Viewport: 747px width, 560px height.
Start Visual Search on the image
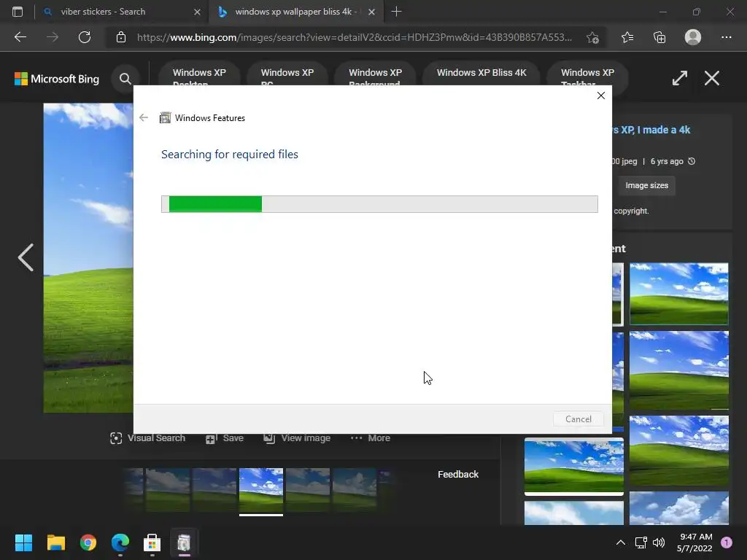point(147,438)
